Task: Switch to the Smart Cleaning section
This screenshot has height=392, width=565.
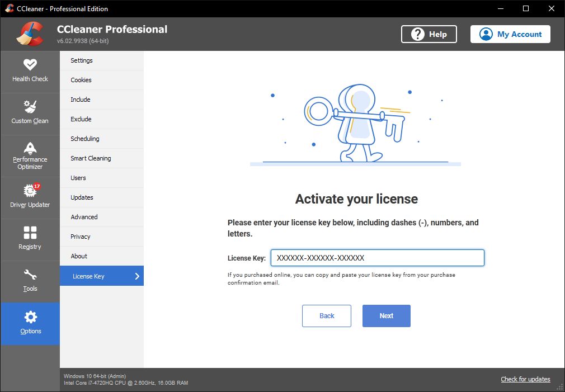Action: pyautogui.click(x=91, y=158)
